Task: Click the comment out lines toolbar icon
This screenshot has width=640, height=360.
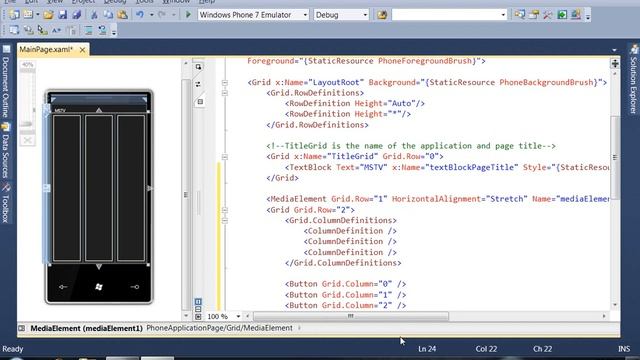Action: click(88, 30)
